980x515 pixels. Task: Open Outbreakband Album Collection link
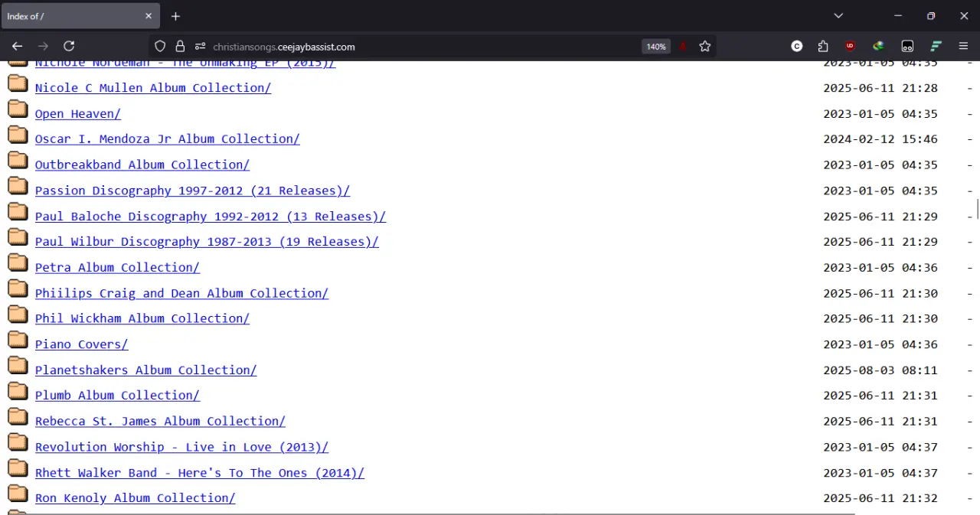pos(142,165)
